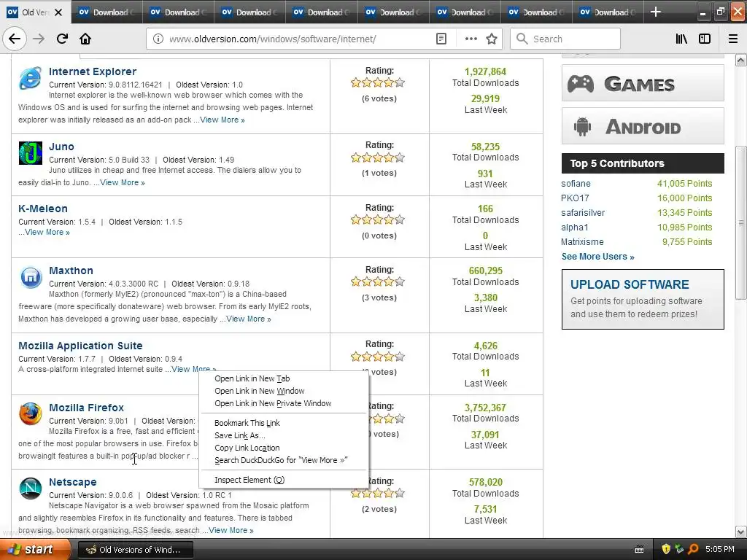Go to the home page icon

point(85,39)
